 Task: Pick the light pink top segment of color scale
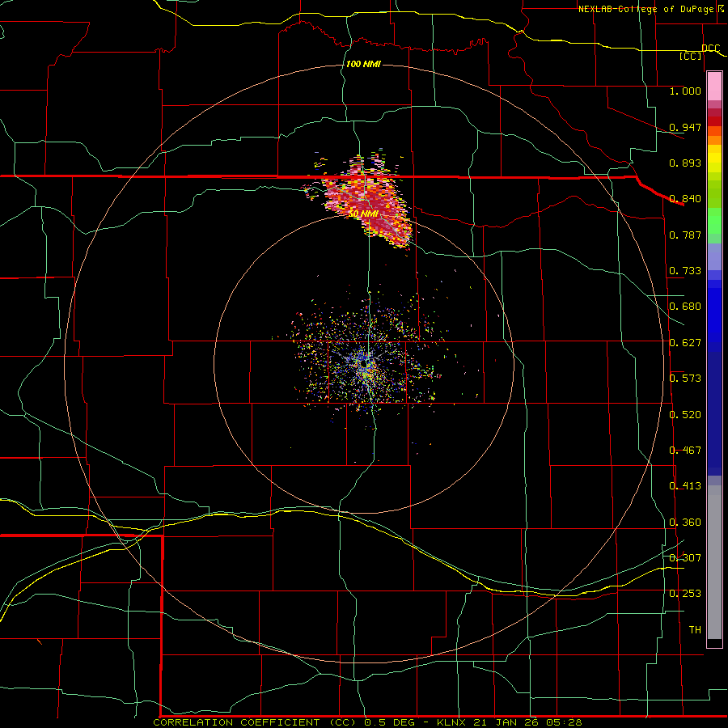click(x=714, y=87)
